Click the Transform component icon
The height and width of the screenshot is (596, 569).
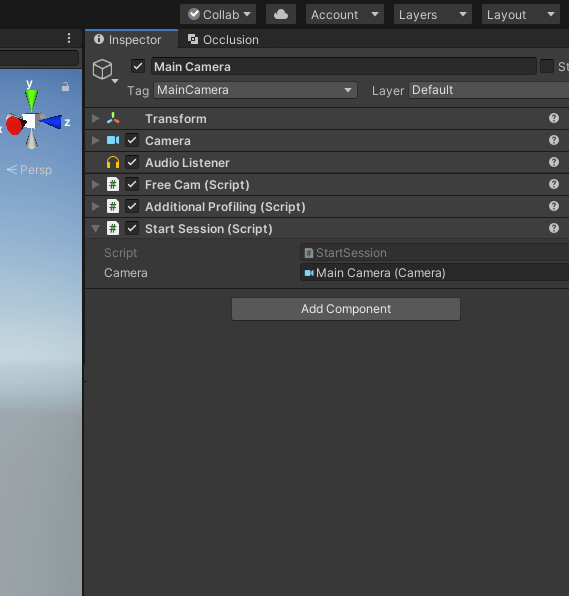[x=113, y=119]
